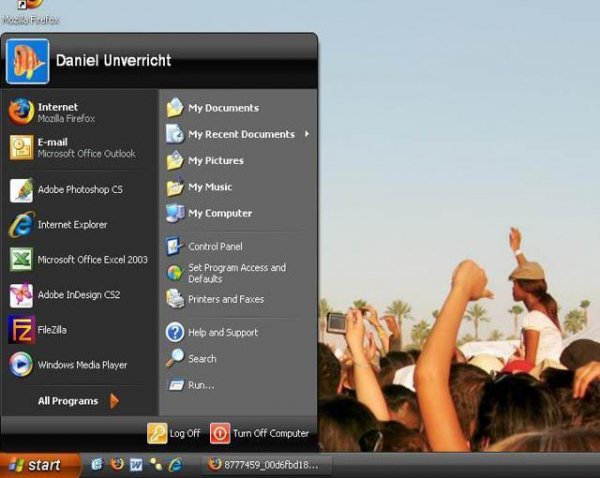This screenshot has width=600, height=478.
Task: Click the Firefox quick launch icon in taskbar
Action: [x=117, y=465]
